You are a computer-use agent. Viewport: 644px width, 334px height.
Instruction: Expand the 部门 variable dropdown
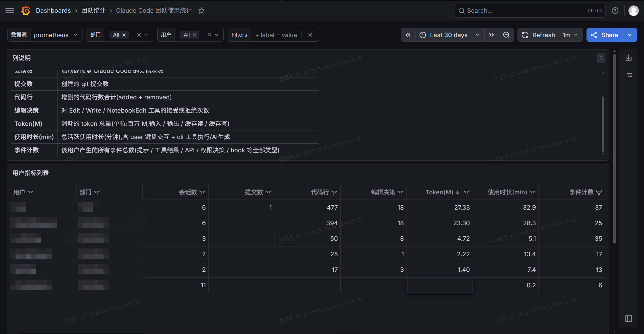(146, 35)
